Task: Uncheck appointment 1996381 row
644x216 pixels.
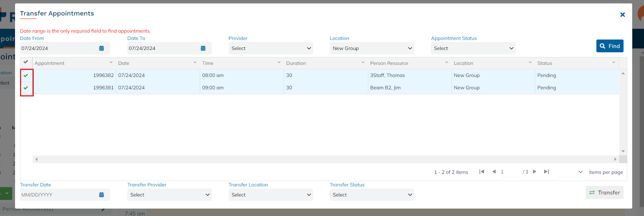Action: [x=26, y=88]
